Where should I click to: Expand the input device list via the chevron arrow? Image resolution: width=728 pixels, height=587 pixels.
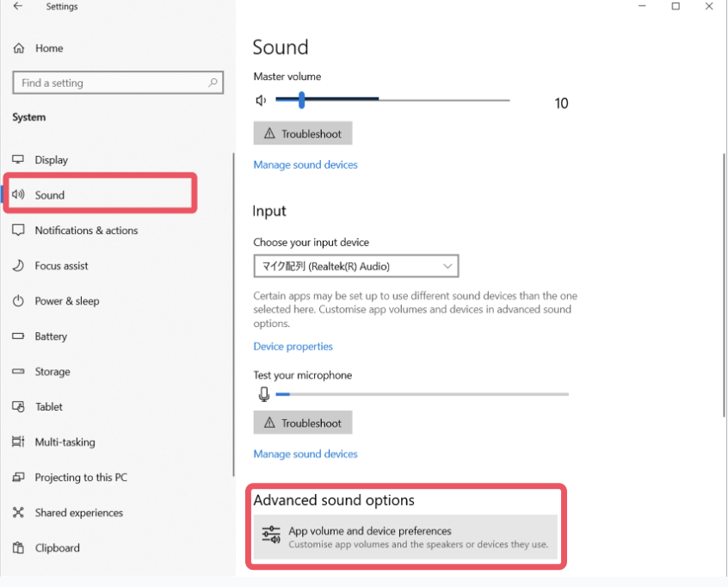pyautogui.click(x=447, y=266)
